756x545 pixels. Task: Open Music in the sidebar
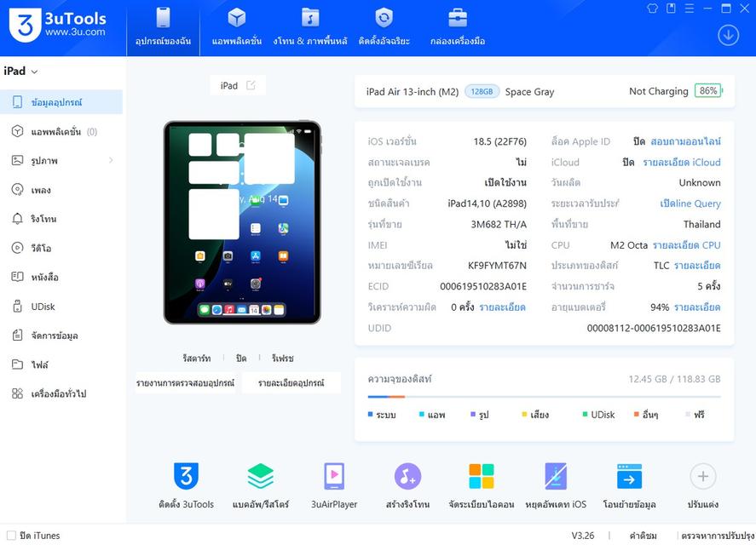tap(61, 190)
